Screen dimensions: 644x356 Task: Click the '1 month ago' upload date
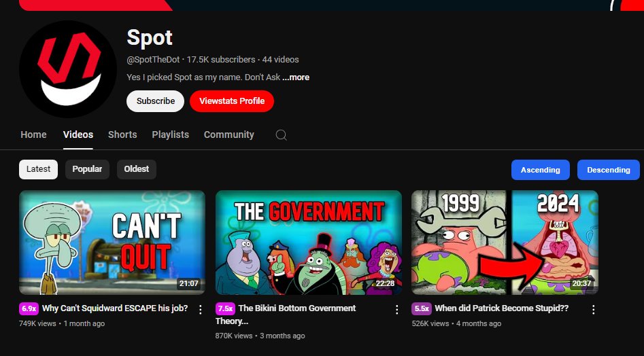coord(84,323)
